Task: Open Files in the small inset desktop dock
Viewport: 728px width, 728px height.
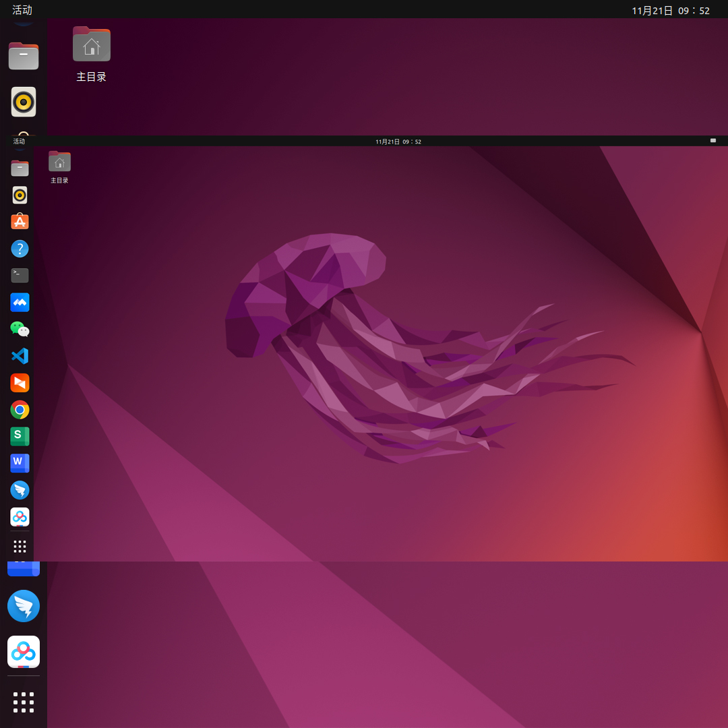Action: (x=20, y=168)
